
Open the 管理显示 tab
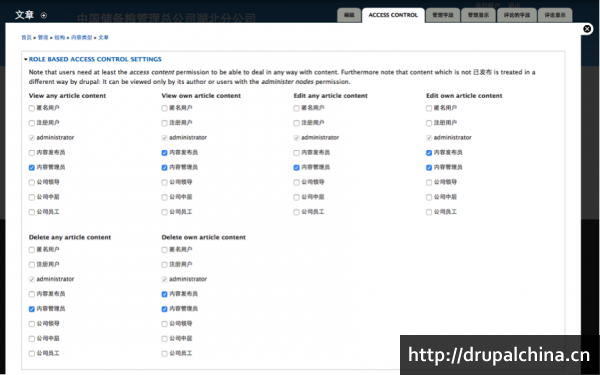pyautogui.click(x=478, y=15)
